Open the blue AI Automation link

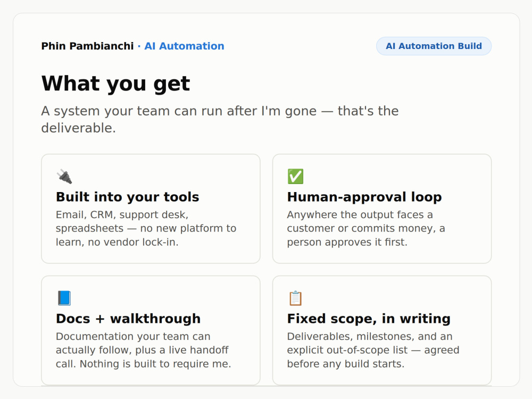pos(184,46)
